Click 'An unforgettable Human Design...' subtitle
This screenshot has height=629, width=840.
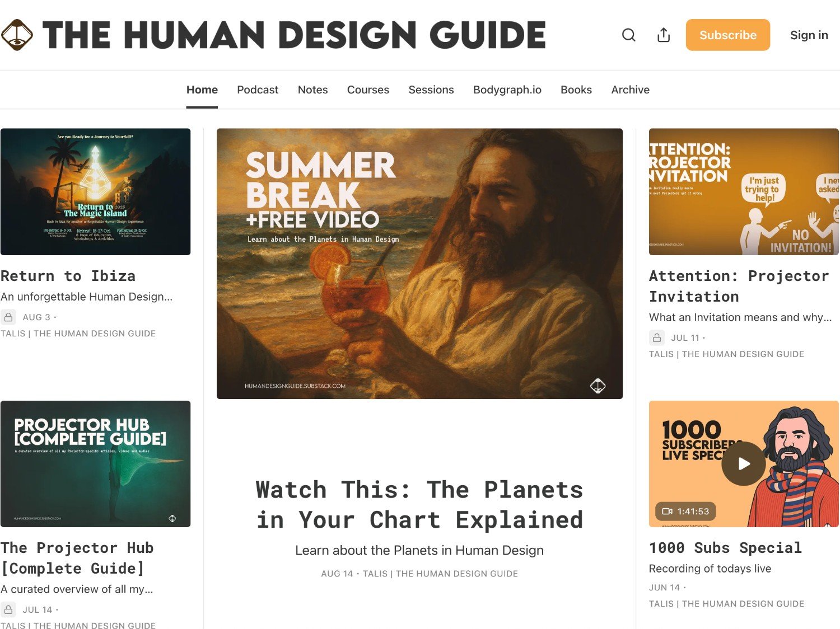87,297
